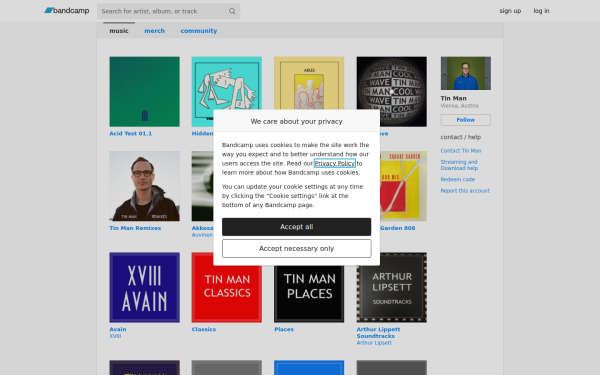Choose Accept necessary only
600x375 pixels.
[297, 249]
